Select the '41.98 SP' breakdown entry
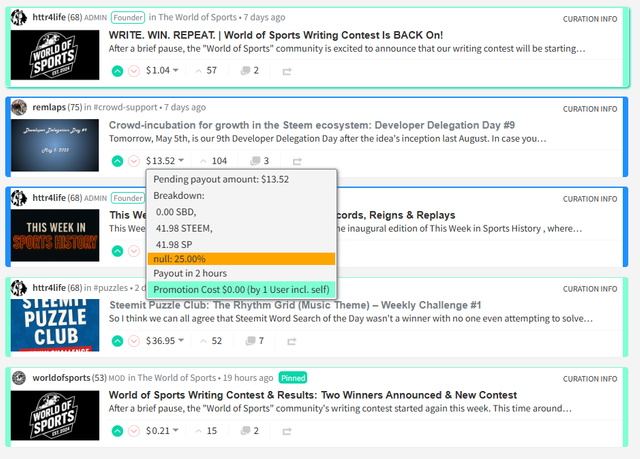The width and height of the screenshot is (640, 459). (x=174, y=244)
